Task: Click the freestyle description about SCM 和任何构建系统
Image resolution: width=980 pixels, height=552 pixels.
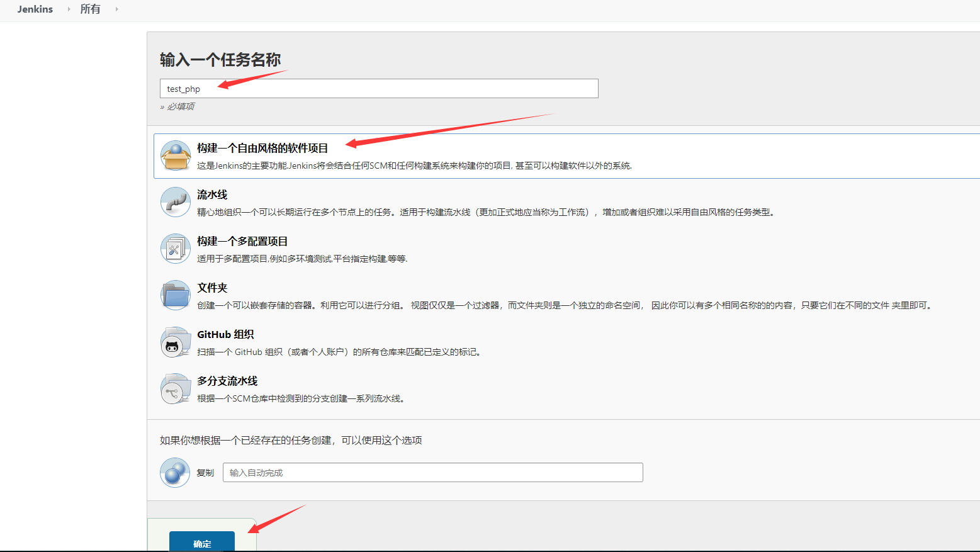Action: 414,166
